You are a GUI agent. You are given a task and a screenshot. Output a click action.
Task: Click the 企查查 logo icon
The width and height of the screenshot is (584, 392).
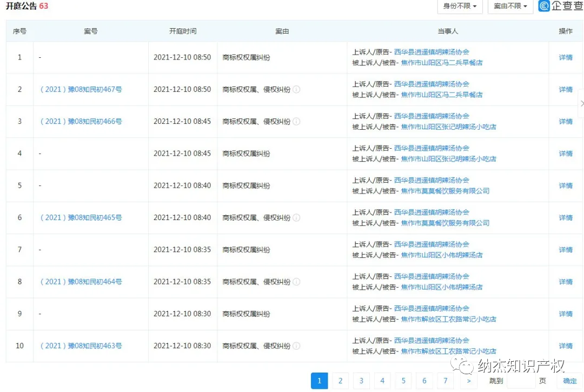click(x=545, y=6)
